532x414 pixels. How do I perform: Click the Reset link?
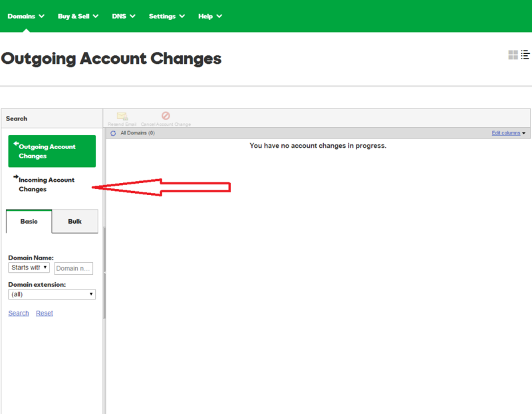45,313
